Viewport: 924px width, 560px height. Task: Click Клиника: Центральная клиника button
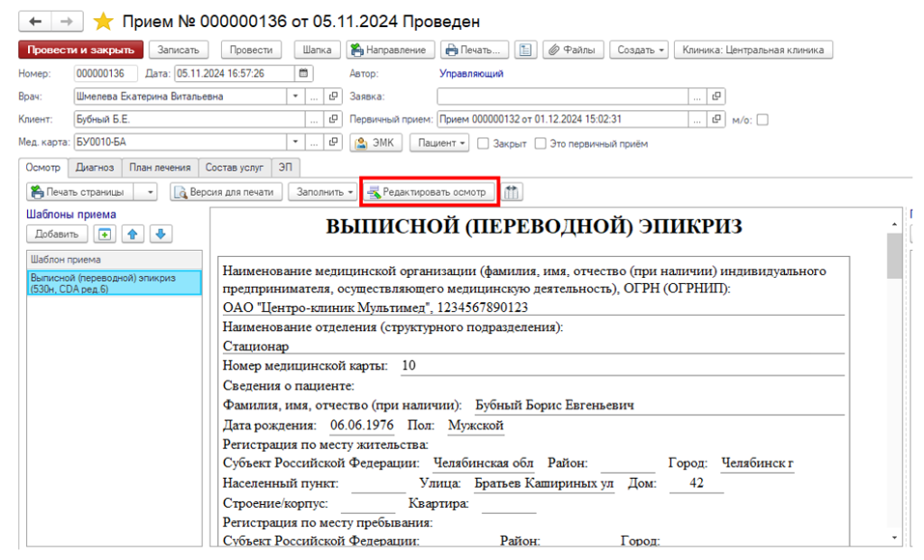click(753, 50)
